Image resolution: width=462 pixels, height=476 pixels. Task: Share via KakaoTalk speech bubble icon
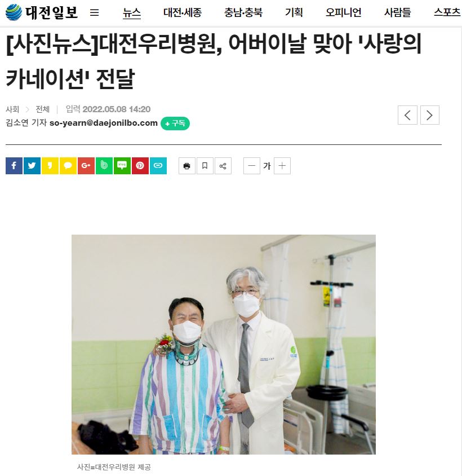[x=68, y=166]
